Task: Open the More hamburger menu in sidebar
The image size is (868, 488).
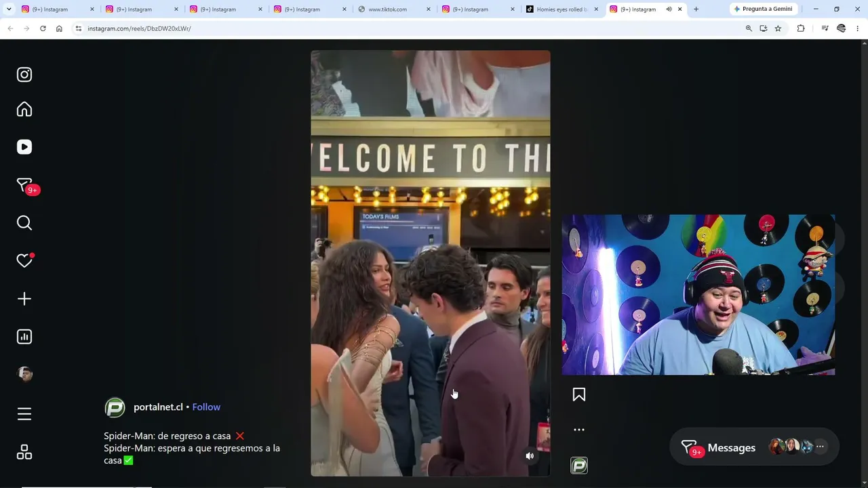Action: click(24, 414)
